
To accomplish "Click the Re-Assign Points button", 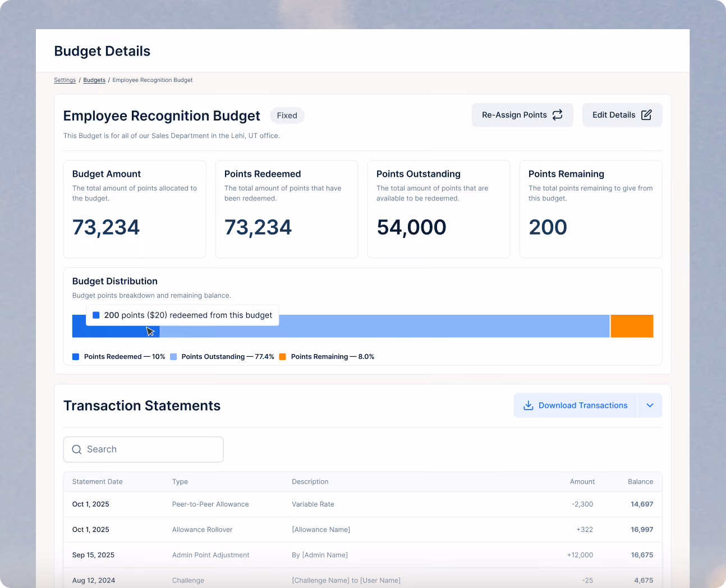I will [522, 115].
